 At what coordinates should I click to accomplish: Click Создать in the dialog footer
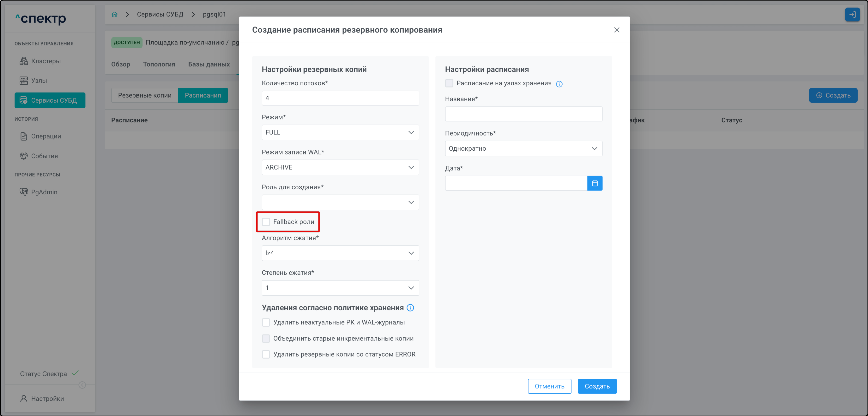(597, 386)
